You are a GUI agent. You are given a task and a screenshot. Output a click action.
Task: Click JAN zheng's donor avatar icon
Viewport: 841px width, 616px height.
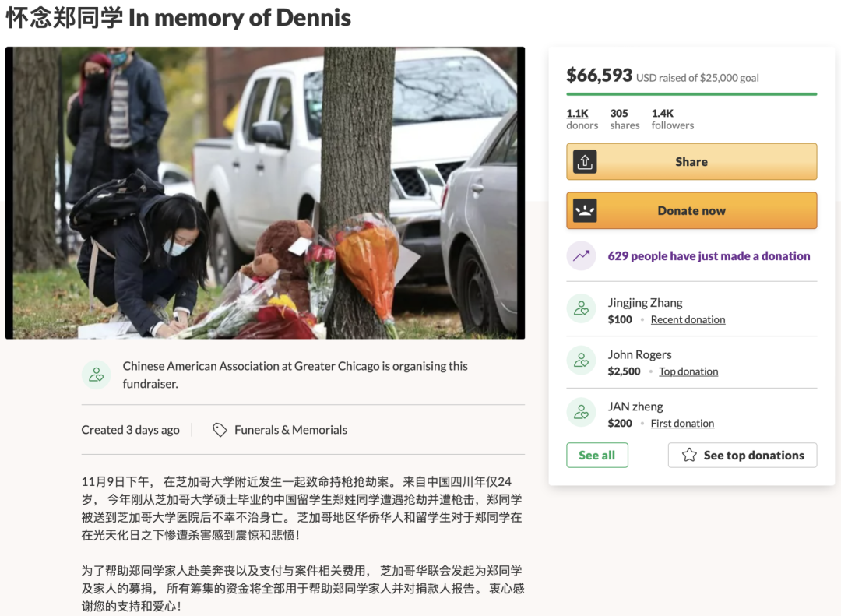tap(582, 412)
